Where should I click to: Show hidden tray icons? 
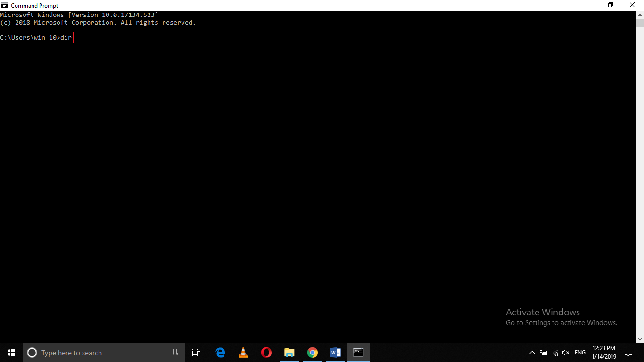click(532, 352)
